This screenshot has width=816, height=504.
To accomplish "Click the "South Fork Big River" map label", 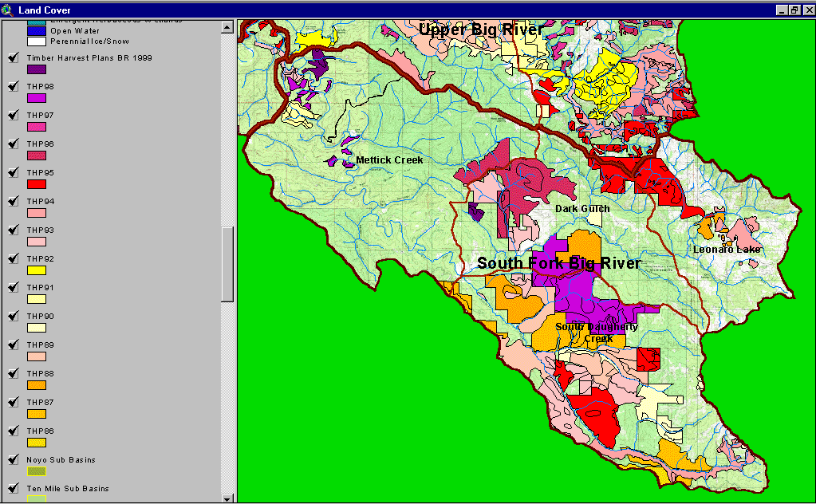I will pos(559,263).
